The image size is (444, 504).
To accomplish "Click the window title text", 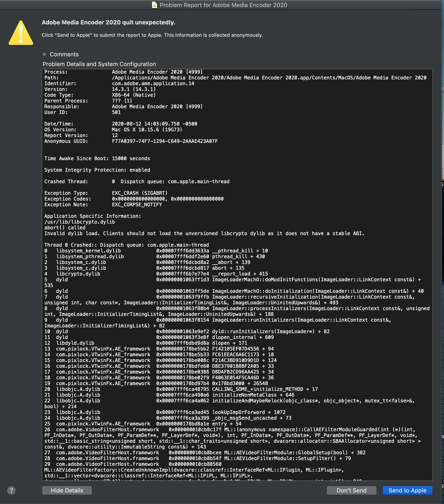I will tap(223, 5).
